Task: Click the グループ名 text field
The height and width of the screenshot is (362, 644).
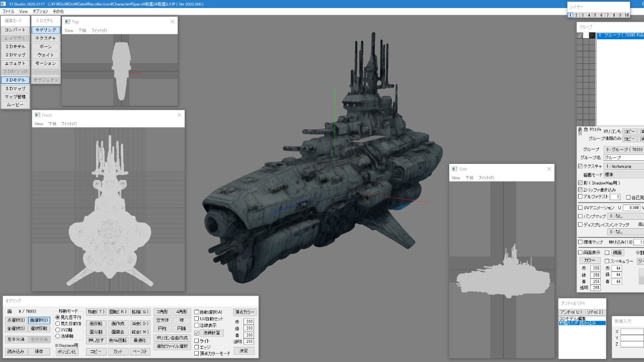Action: (x=624, y=158)
